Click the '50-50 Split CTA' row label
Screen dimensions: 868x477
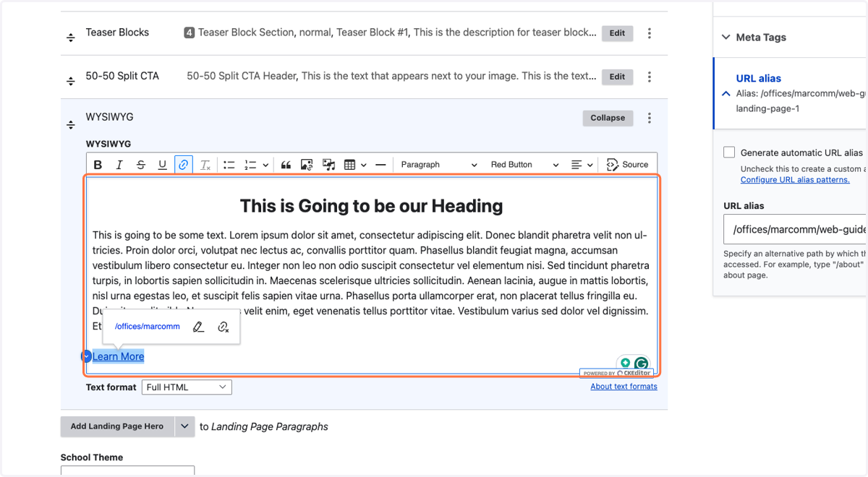tap(122, 76)
